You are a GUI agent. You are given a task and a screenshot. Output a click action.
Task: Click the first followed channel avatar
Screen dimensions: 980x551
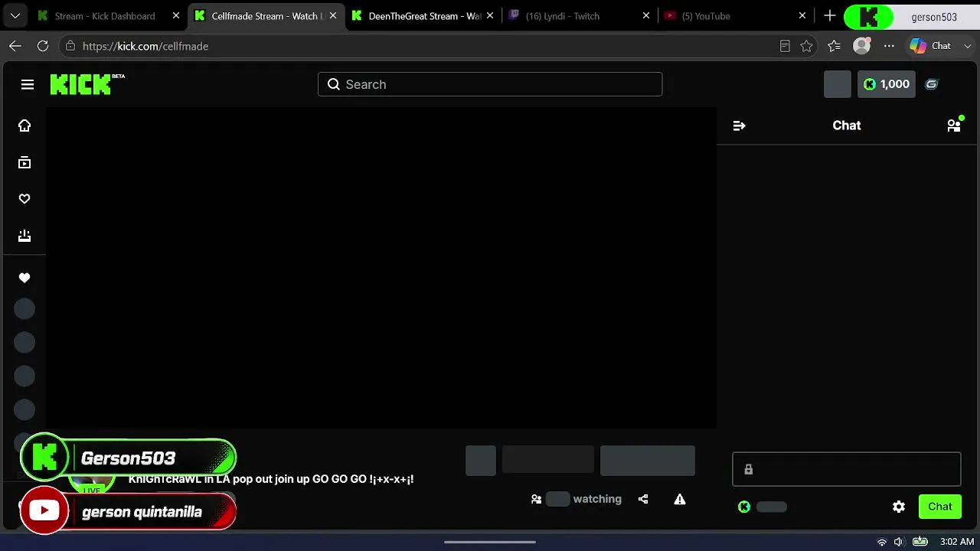[24, 309]
